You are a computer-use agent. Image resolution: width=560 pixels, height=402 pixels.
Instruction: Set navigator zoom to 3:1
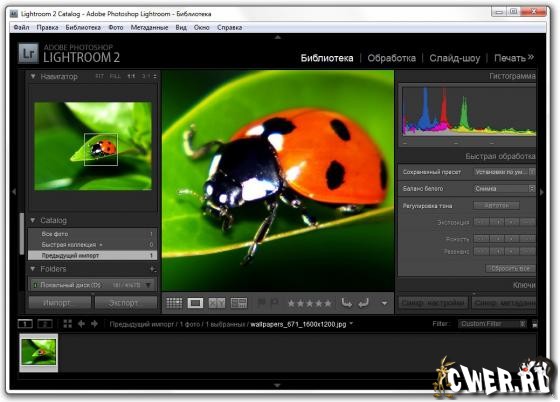point(145,76)
